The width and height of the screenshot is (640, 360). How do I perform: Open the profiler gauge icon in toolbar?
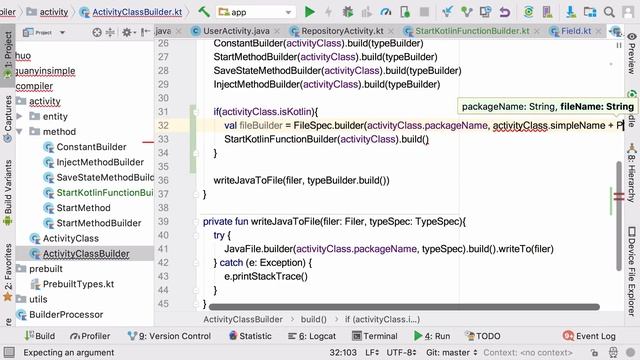point(386,12)
